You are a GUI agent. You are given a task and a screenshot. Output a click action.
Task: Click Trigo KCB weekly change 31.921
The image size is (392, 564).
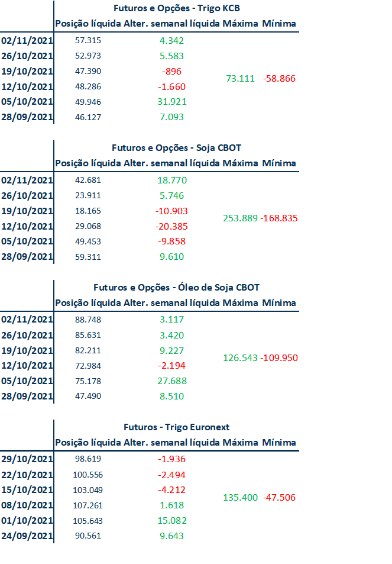[x=172, y=102]
